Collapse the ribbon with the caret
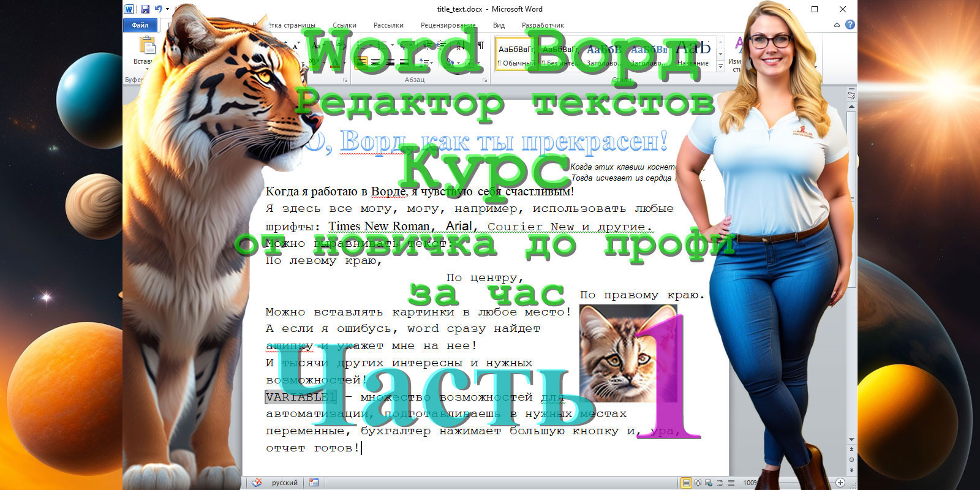The height and width of the screenshot is (490, 980). [x=837, y=25]
